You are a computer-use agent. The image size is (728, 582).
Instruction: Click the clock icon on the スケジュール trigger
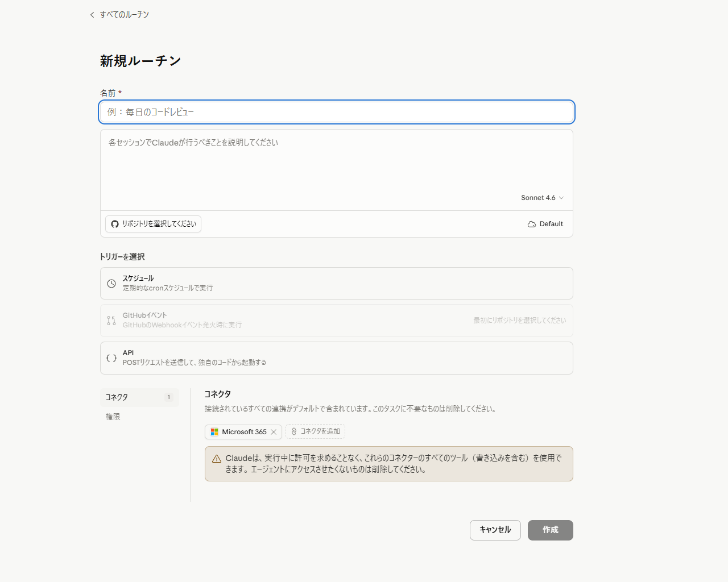click(111, 283)
